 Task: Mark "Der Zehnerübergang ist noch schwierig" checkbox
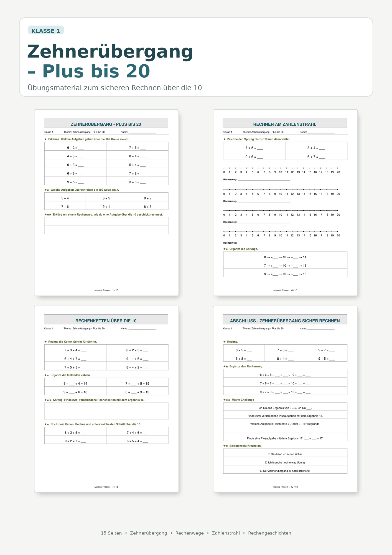point(261,471)
